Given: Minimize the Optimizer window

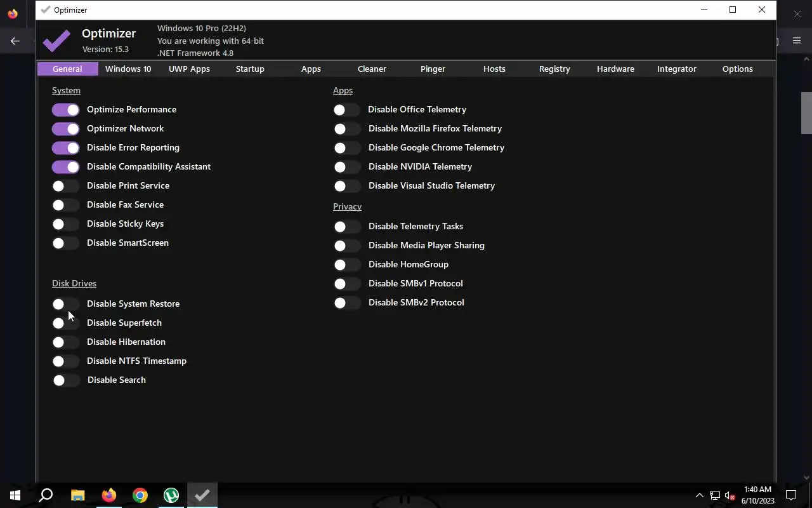Looking at the screenshot, I should (704, 10).
